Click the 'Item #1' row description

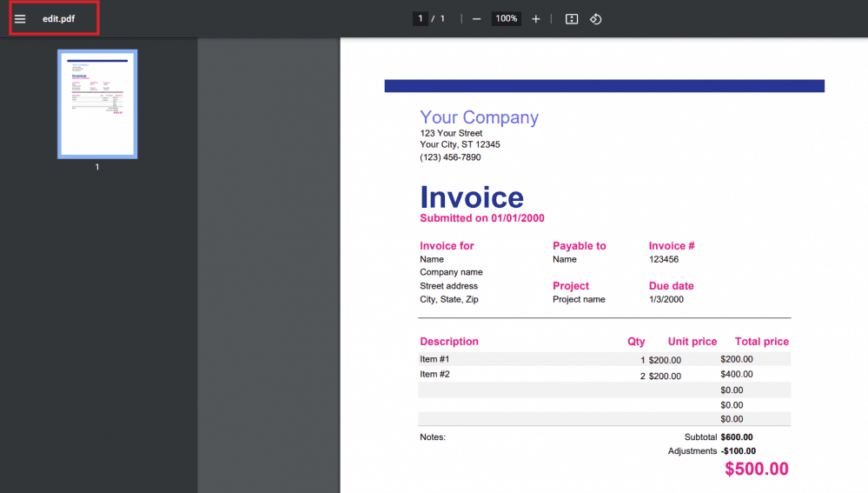pos(434,359)
